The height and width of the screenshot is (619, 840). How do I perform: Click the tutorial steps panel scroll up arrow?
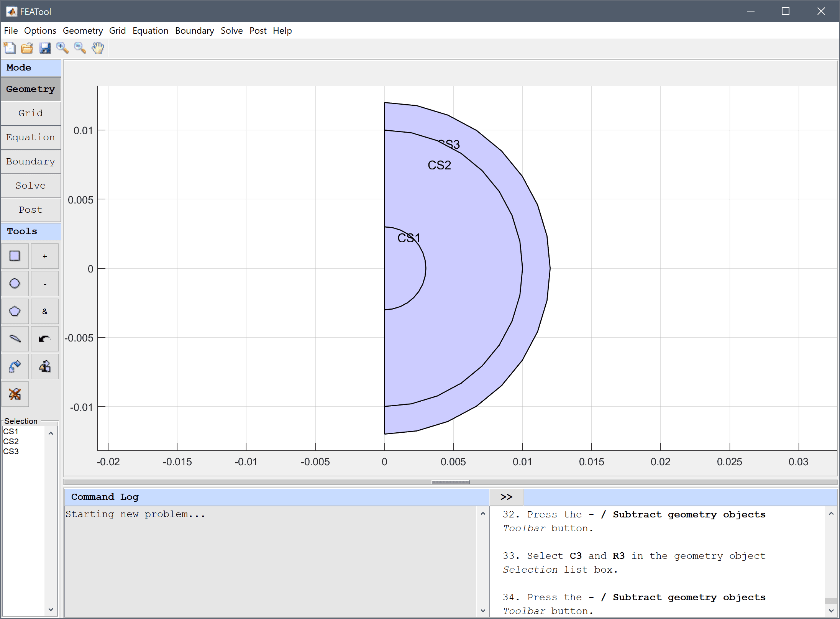831,514
